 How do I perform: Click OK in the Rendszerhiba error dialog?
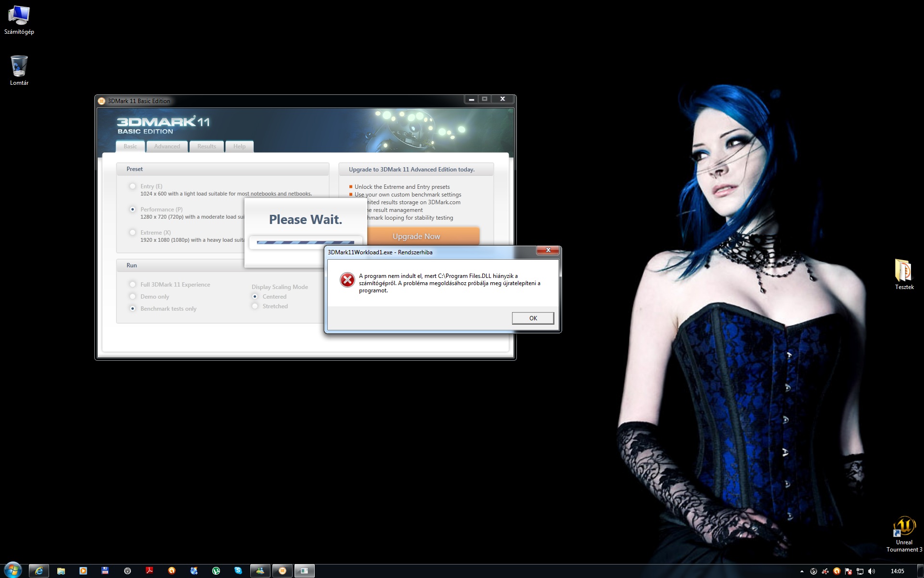[x=533, y=318]
